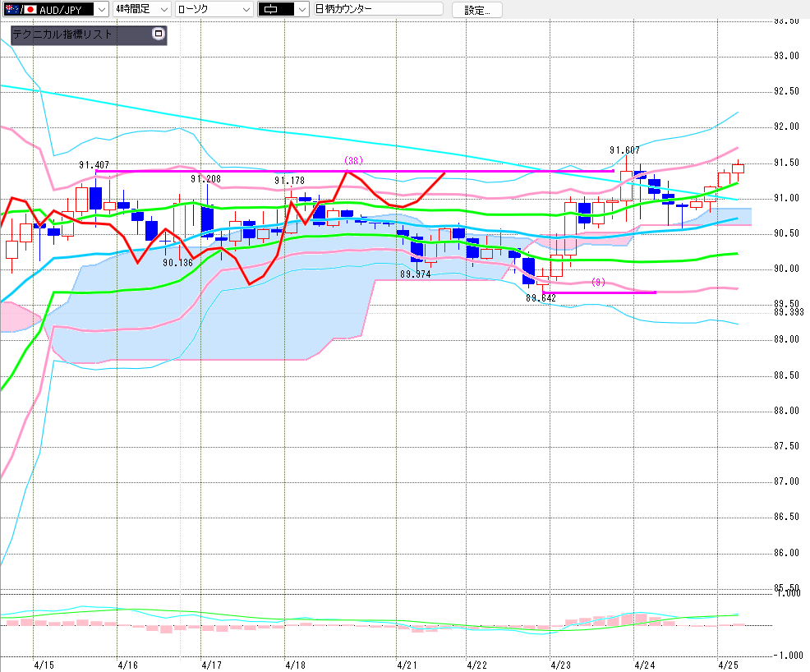810x672 pixels.
Task: Click the 4/16 date label
Action: (127, 665)
